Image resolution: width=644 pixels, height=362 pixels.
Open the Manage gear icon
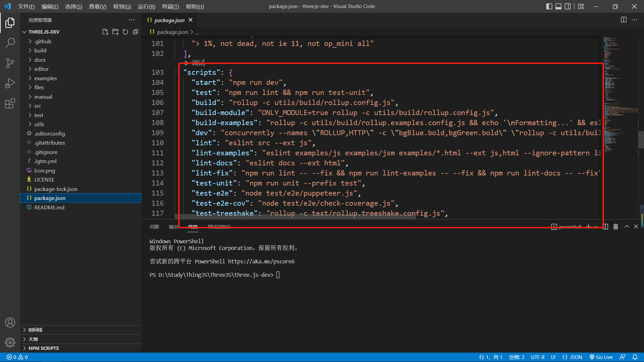[10, 342]
